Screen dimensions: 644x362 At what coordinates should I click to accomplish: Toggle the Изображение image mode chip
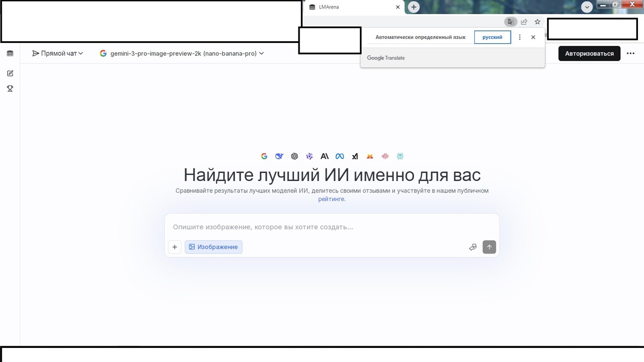213,247
